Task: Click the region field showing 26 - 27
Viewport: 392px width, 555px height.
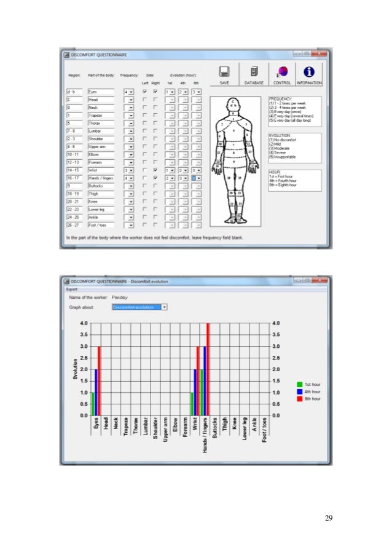Action: [74, 225]
